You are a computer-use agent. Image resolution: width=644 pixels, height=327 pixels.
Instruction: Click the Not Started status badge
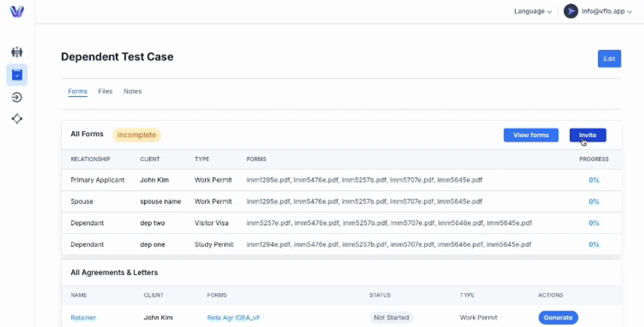point(391,318)
